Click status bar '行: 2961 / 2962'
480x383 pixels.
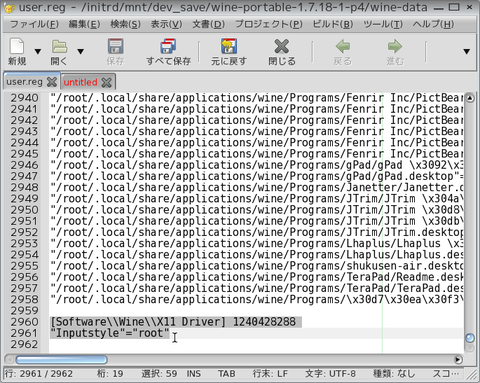[x=39, y=374]
